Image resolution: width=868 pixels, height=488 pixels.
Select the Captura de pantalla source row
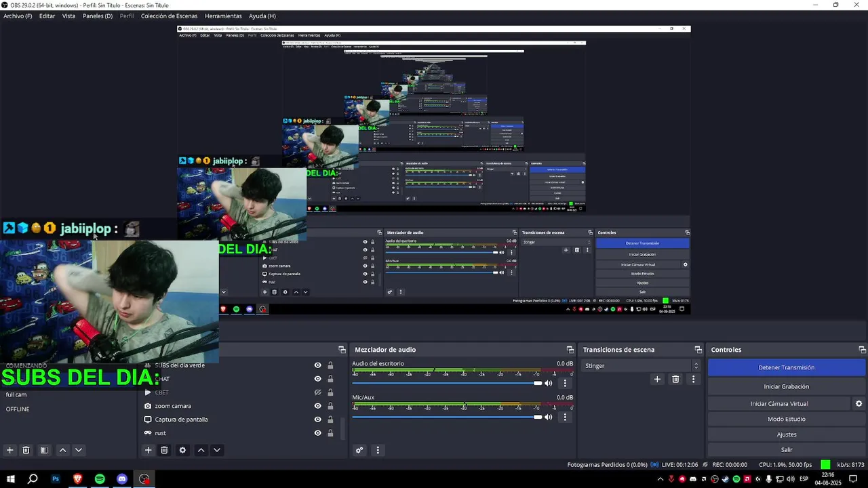pos(241,420)
